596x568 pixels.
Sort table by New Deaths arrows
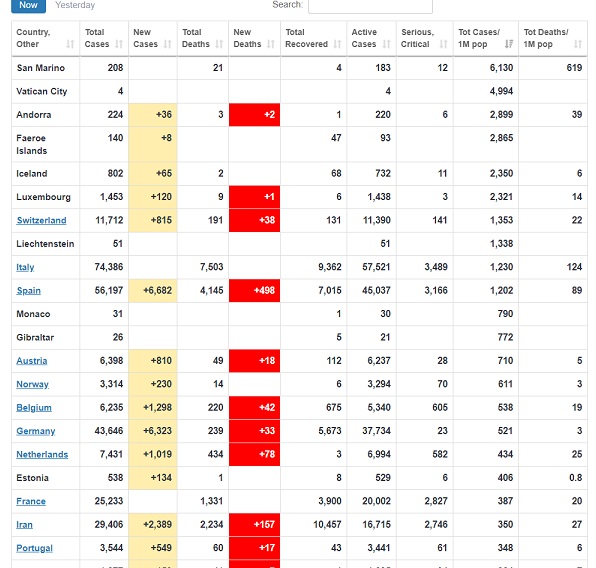(x=271, y=44)
